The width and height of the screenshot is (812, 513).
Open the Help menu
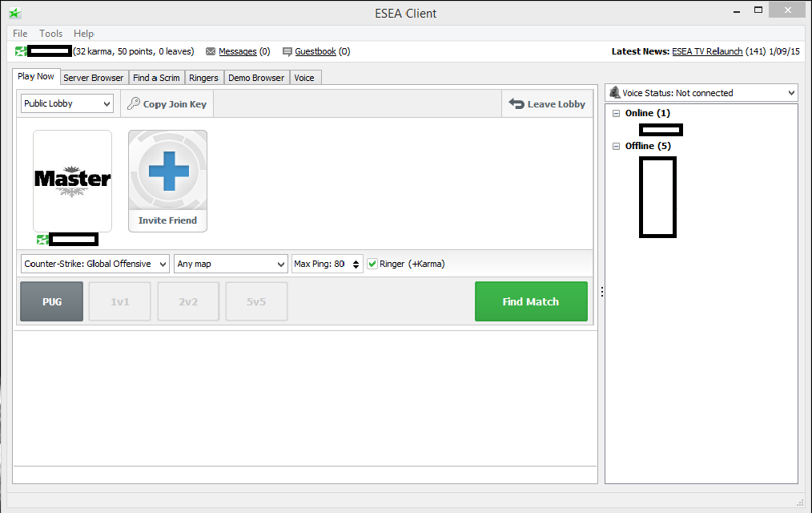[x=83, y=34]
